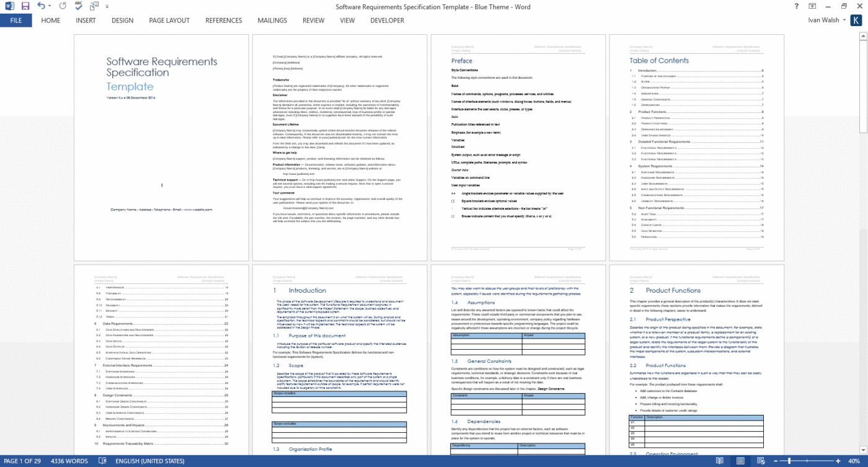868x467 pixels.
Task: Click the Redo icon in the title bar
Action: (62, 6)
